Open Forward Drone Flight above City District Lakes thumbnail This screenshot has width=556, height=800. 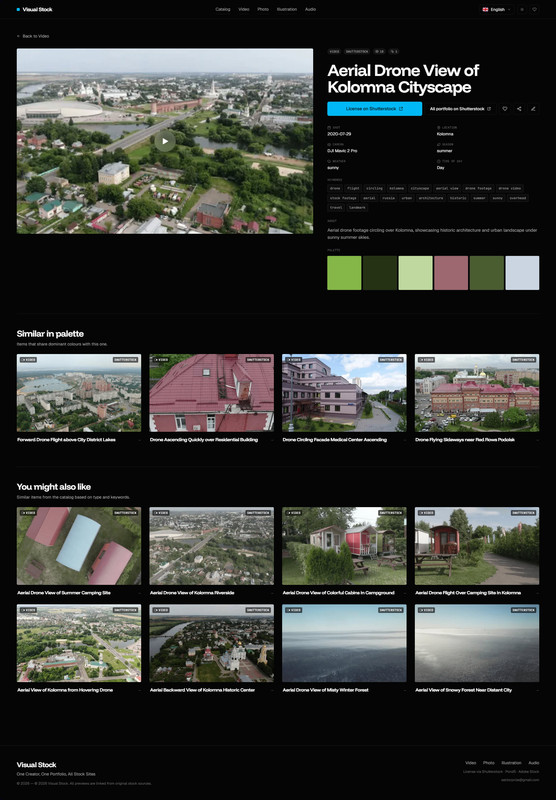[x=79, y=393]
